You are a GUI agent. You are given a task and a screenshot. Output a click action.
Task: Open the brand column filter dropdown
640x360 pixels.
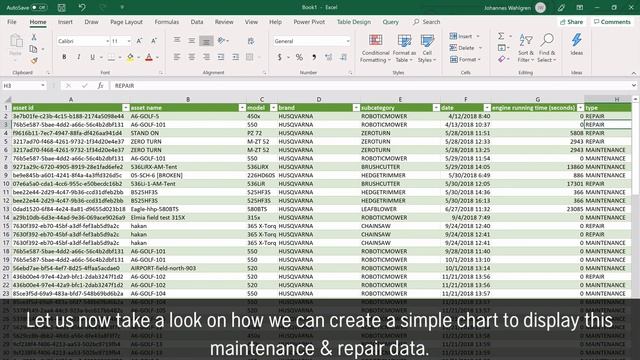[x=356, y=108]
